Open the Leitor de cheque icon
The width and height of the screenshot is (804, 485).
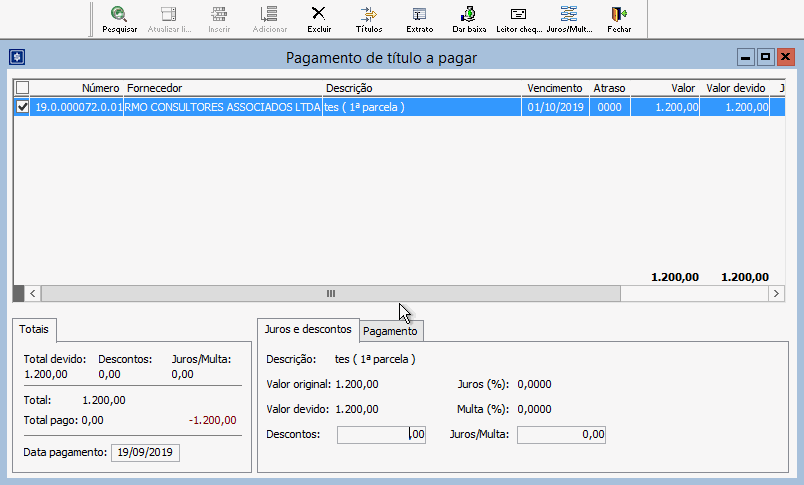tap(518, 18)
